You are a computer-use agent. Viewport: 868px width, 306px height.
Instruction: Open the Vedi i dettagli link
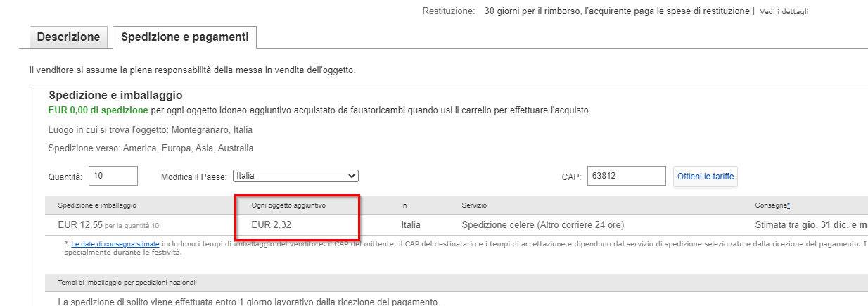(x=784, y=12)
